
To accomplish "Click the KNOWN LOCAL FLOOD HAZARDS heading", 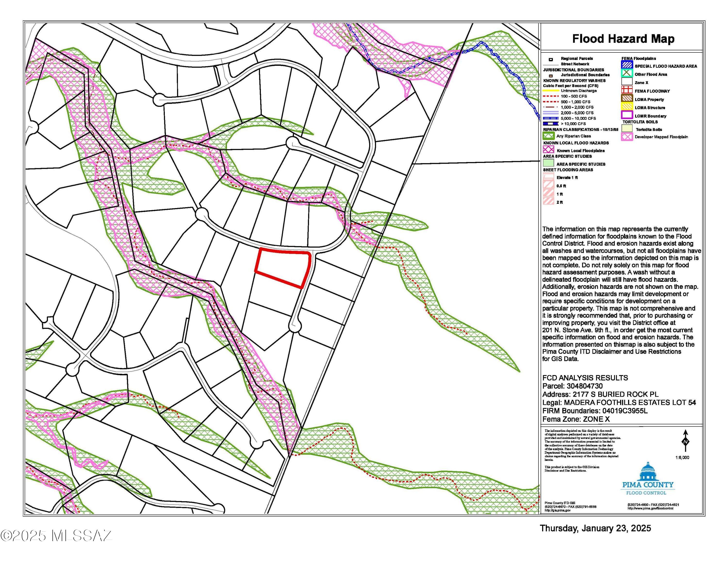I will [x=576, y=143].
